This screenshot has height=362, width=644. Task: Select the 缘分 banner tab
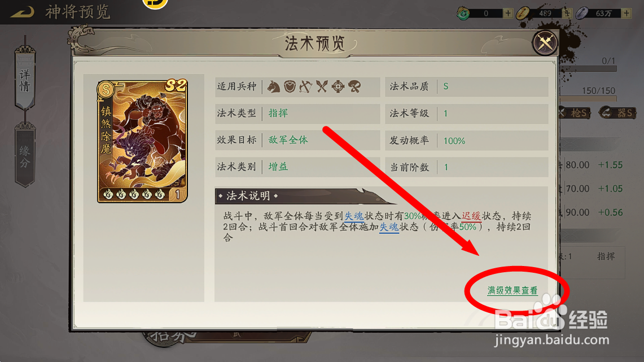pos(25,156)
